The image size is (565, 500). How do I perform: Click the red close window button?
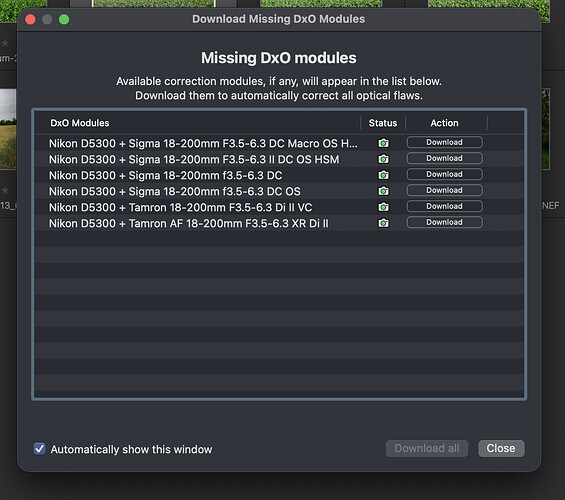tap(31, 19)
